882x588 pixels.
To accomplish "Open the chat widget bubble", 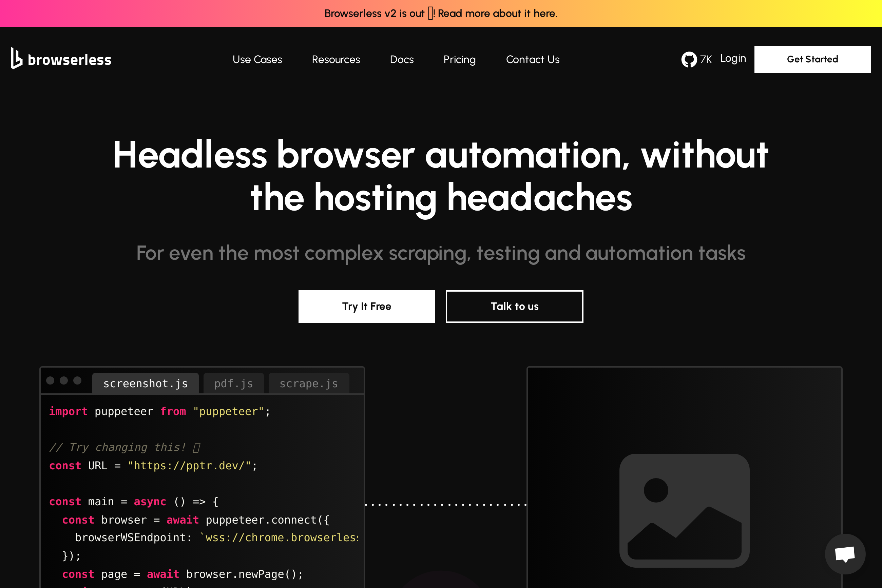I will 845,554.
